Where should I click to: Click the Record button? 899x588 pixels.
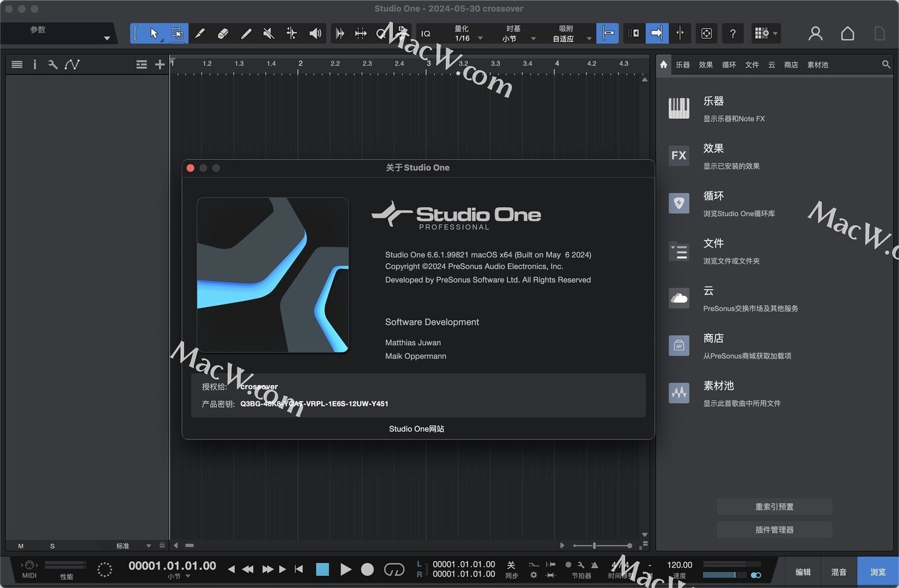click(368, 569)
